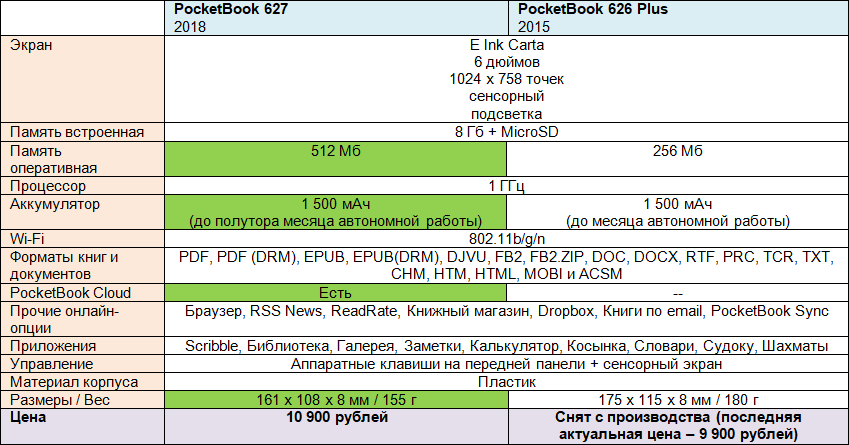The image size is (849, 445).
Task: Click the 161 x 108 x 8 мм / 155 г cell
Action: [x=336, y=400]
